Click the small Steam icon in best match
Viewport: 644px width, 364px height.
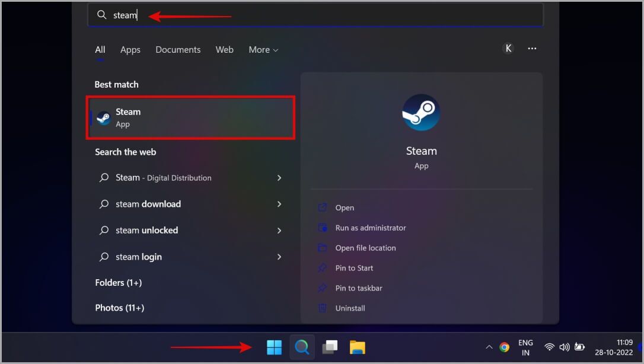pos(104,118)
